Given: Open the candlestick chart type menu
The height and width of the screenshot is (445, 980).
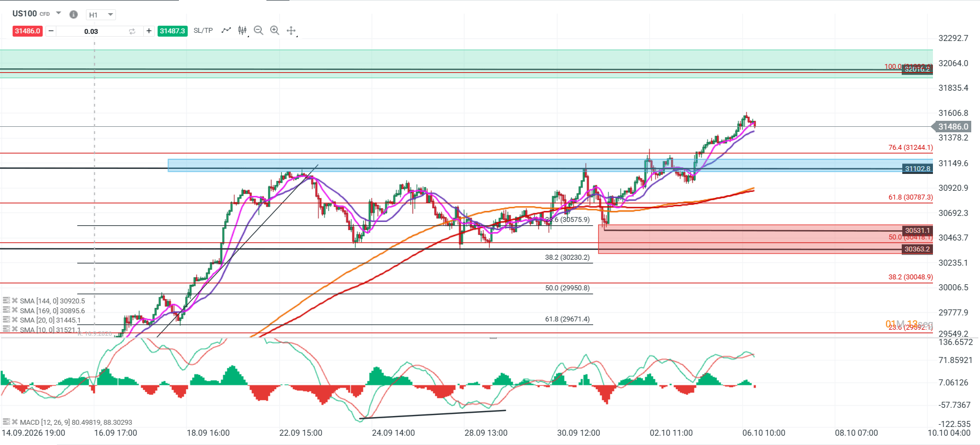Looking at the screenshot, I should click(x=243, y=31).
